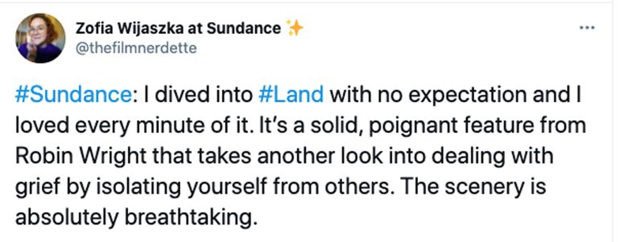The image size is (644, 242).
Task: Follow the #Land hashtag link
Action: click(x=291, y=95)
